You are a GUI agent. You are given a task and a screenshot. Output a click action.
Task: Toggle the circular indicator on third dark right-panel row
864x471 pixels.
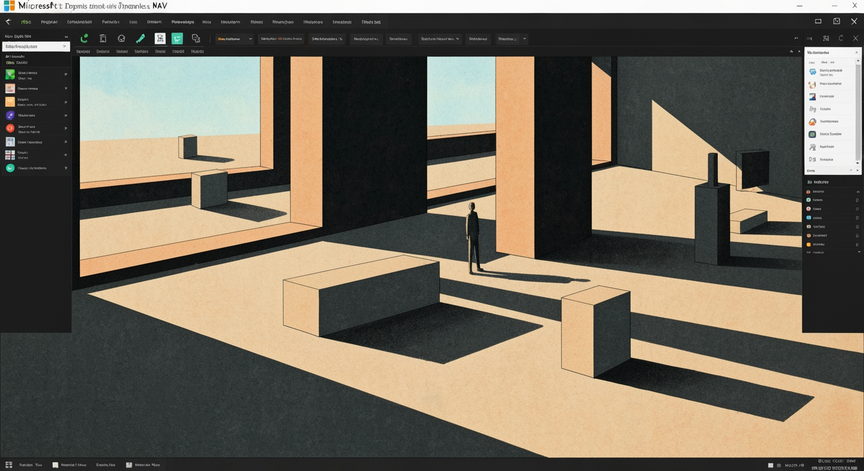[857, 209]
